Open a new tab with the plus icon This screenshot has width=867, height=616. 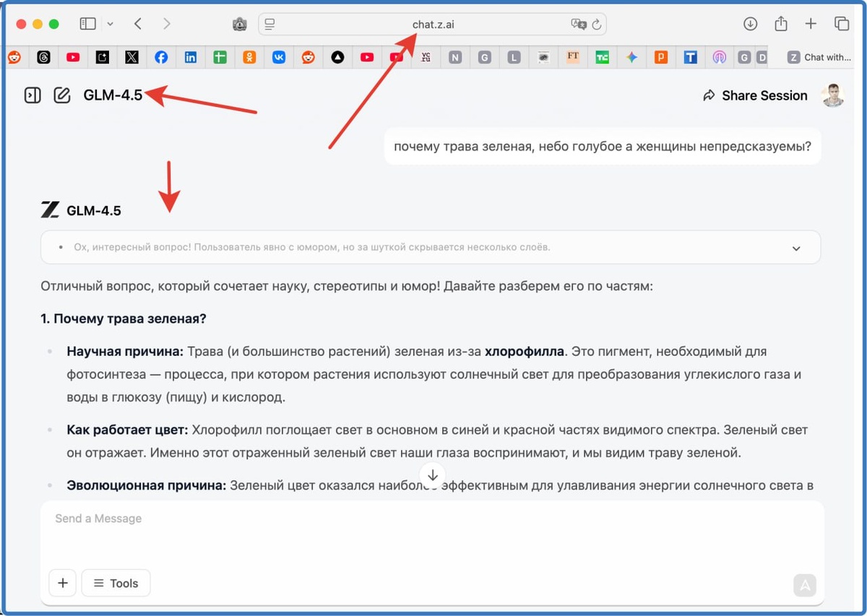pyautogui.click(x=811, y=24)
